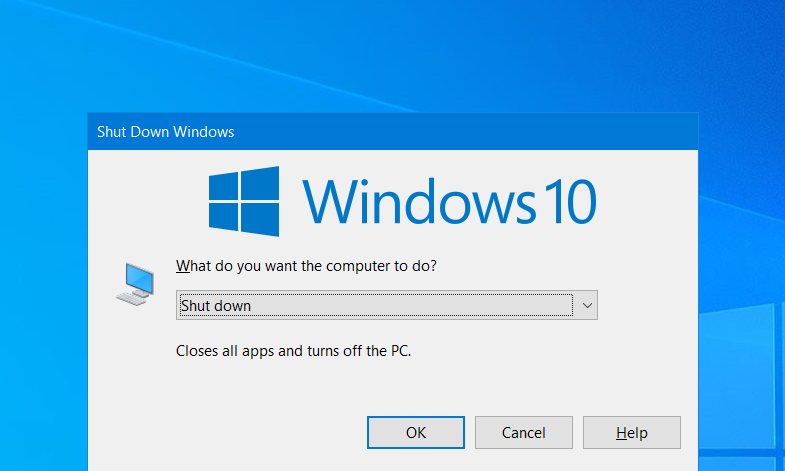785x471 pixels.
Task: Click the computer icon beside the prompt
Action: (x=135, y=284)
